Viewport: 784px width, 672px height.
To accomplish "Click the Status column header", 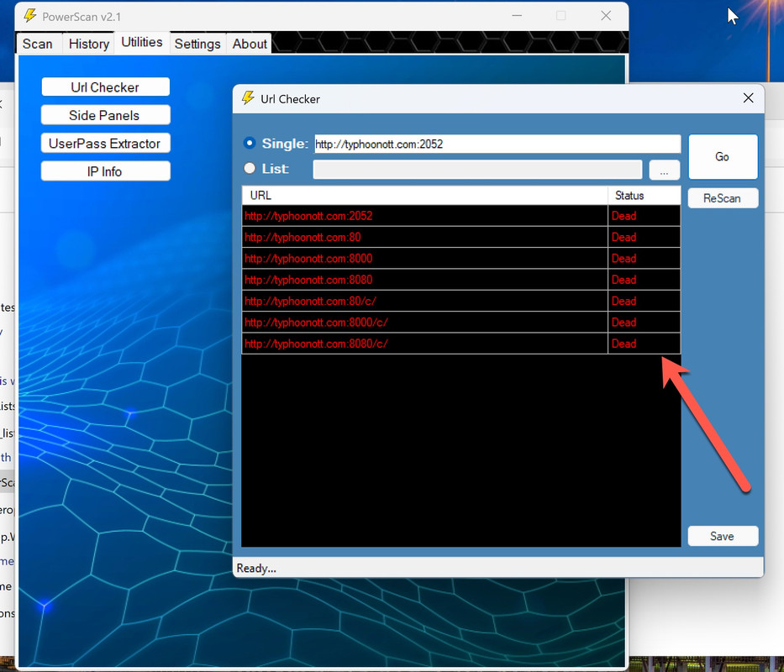I will (644, 196).
